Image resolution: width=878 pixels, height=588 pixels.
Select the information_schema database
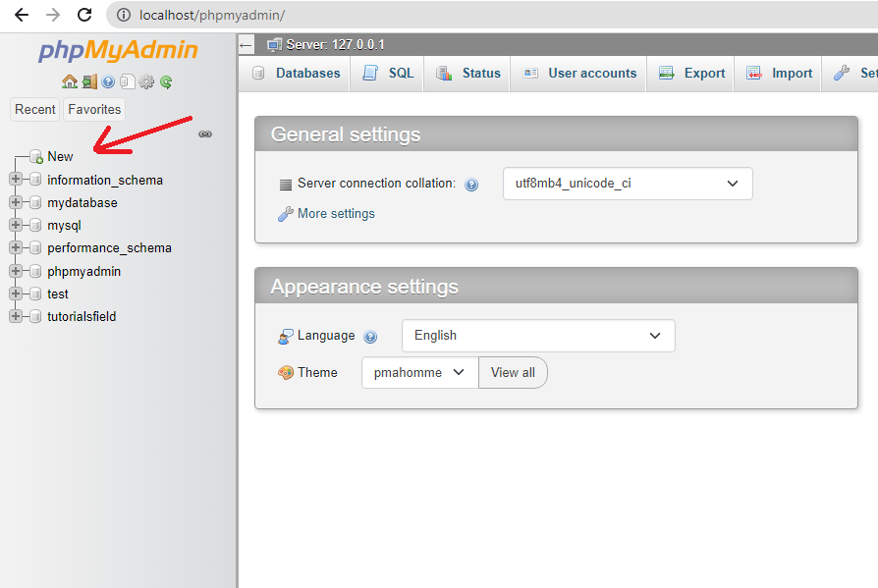(105, 181)
